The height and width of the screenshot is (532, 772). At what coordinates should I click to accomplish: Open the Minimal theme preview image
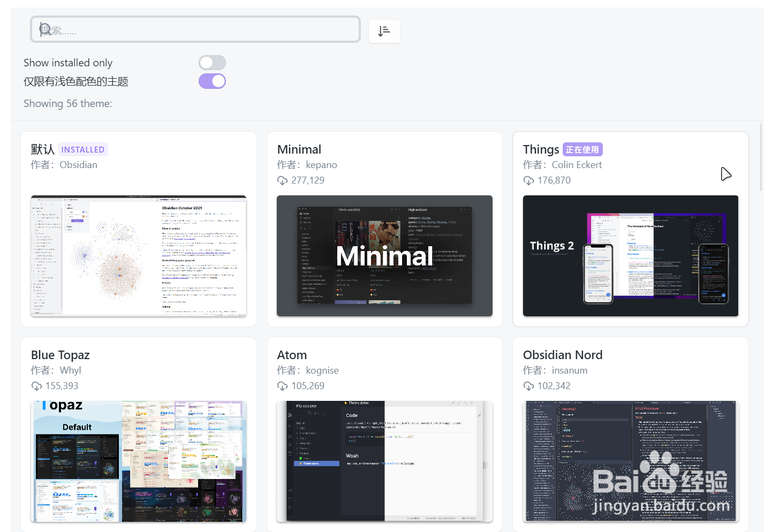(x=384, y=256)
